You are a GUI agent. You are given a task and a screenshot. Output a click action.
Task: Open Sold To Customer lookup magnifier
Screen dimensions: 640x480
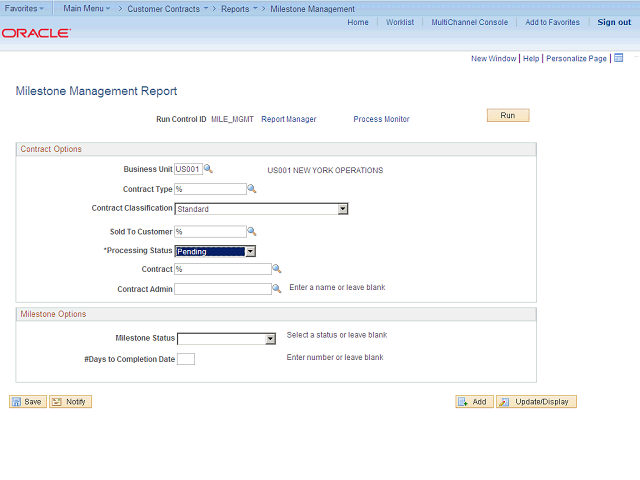click(x=252, y=231)
